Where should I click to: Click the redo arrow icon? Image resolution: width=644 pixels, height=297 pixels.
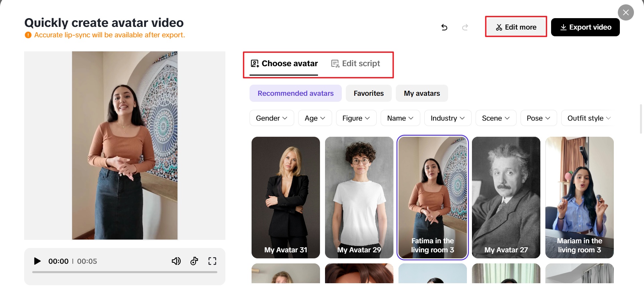point(465,27)
